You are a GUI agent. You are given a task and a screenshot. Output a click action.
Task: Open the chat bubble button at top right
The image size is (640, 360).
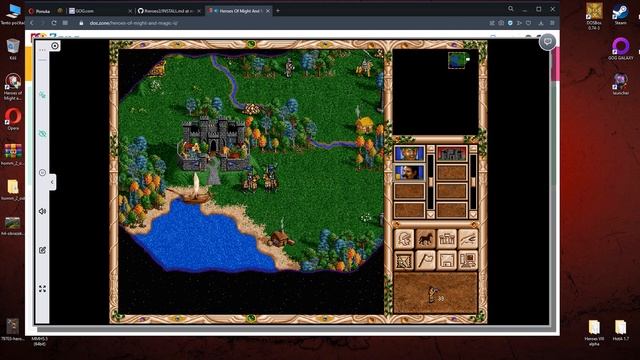547,42
